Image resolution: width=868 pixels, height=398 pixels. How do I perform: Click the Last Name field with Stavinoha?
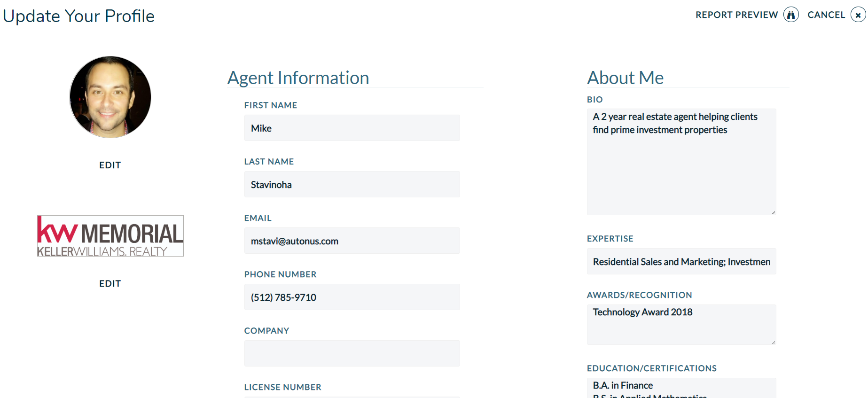point(352,184)
